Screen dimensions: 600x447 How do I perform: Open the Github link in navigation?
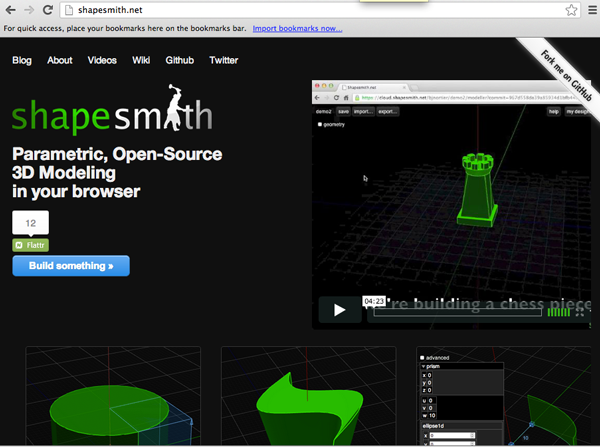click(179, 60)
